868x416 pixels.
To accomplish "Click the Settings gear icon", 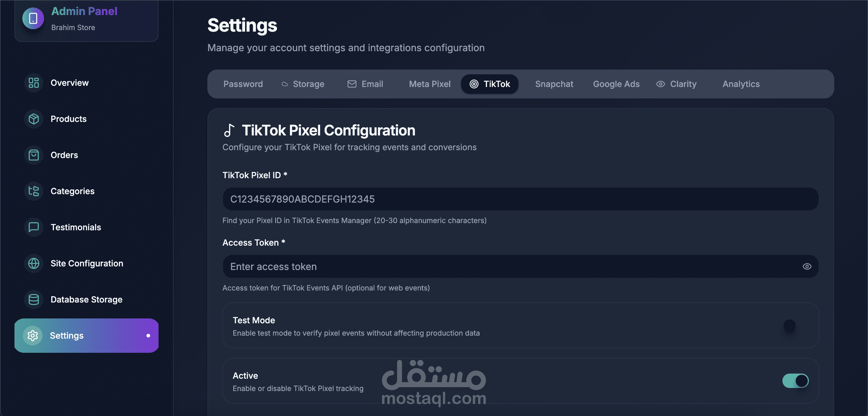I will (33, 336).
